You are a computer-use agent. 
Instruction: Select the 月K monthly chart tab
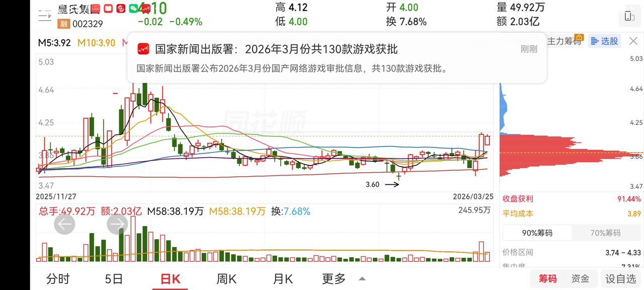(282, 278)
